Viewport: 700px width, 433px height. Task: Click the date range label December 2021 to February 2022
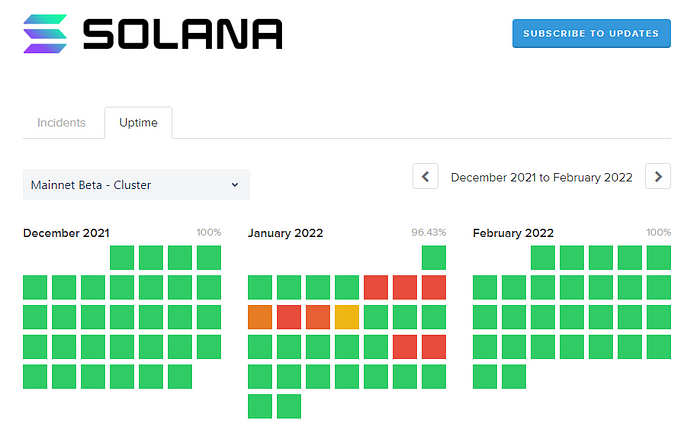[x=541, y=177]
